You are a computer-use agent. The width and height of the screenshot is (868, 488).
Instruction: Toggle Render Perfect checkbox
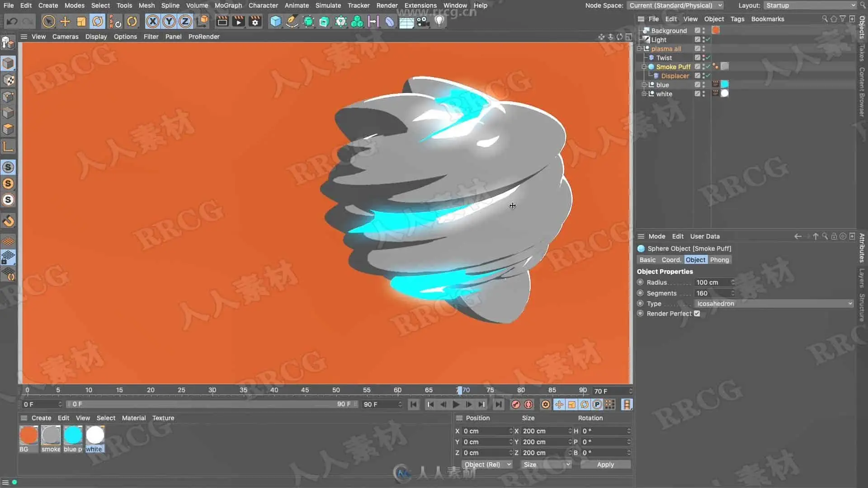[697, 314]
